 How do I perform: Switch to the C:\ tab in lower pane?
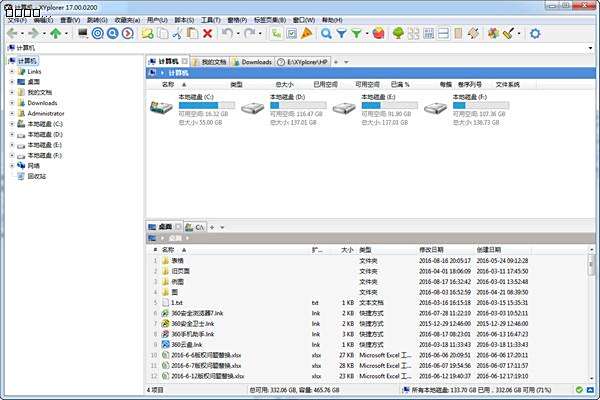click(x=195, y=227)
